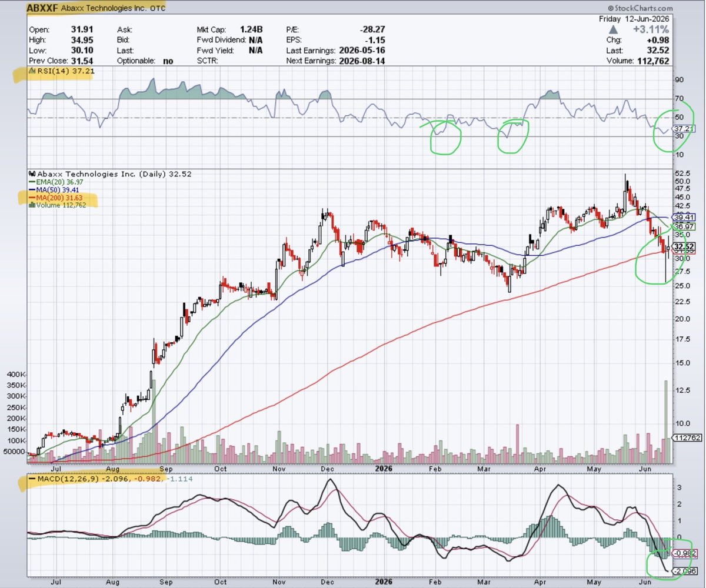Click the candlestick icon in the price legend

click(33, 174)
